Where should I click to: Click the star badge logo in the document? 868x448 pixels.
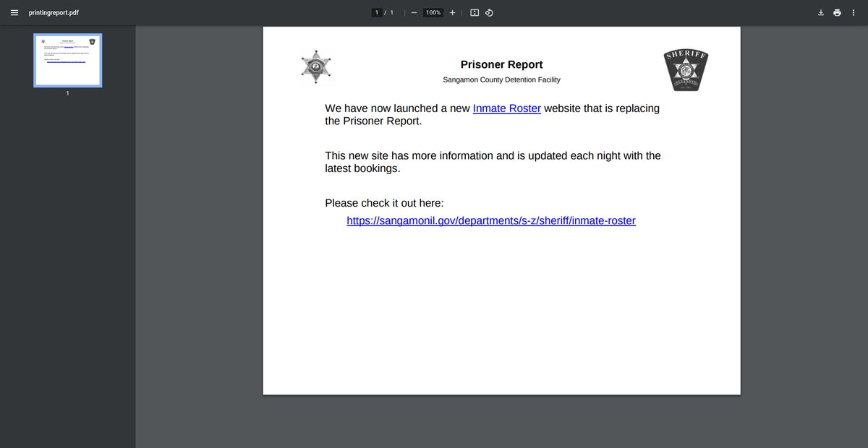[x=315, y=67]
